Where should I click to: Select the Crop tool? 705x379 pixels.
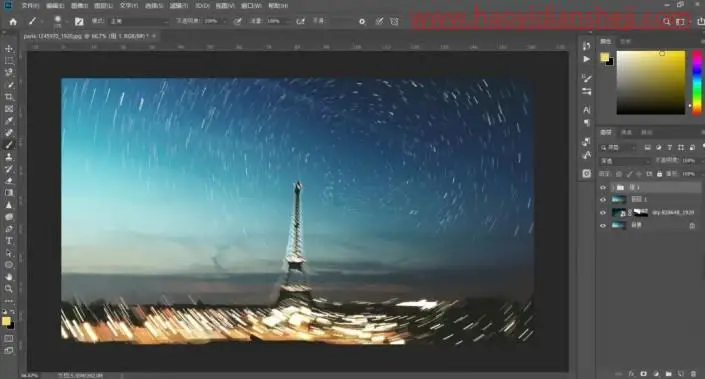pos(9,97)
